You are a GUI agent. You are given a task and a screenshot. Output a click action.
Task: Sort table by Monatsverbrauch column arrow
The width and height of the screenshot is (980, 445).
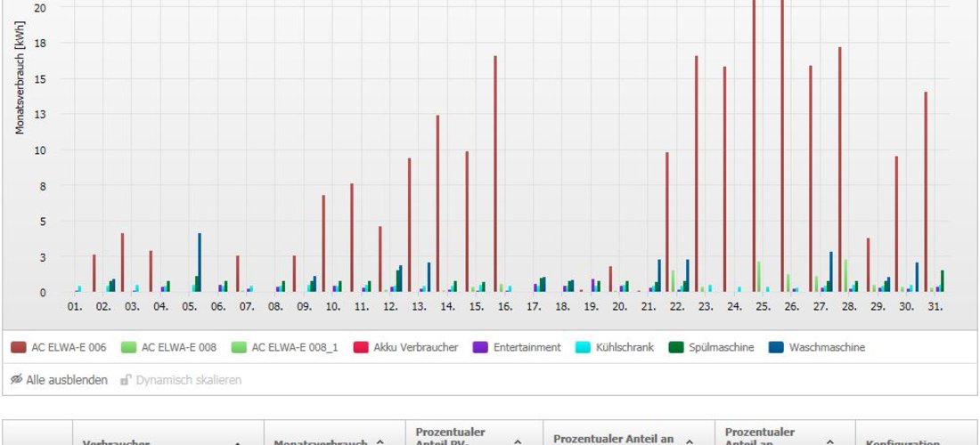[x=380, y=442]
